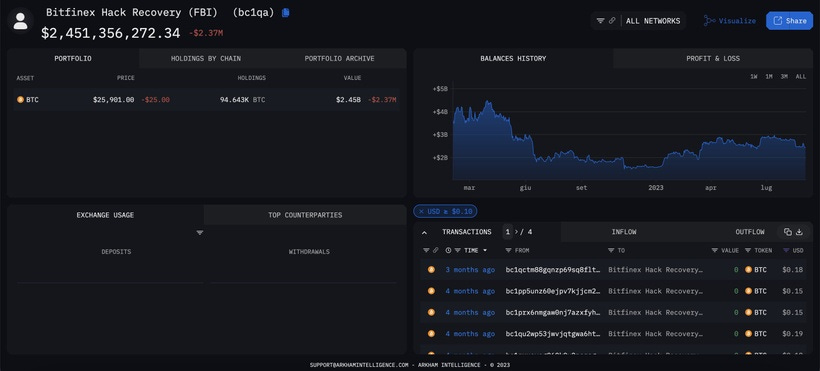The image size is (820, 371).
Task: Click the BTC price $25,901.00
Action: pos(113,99)
